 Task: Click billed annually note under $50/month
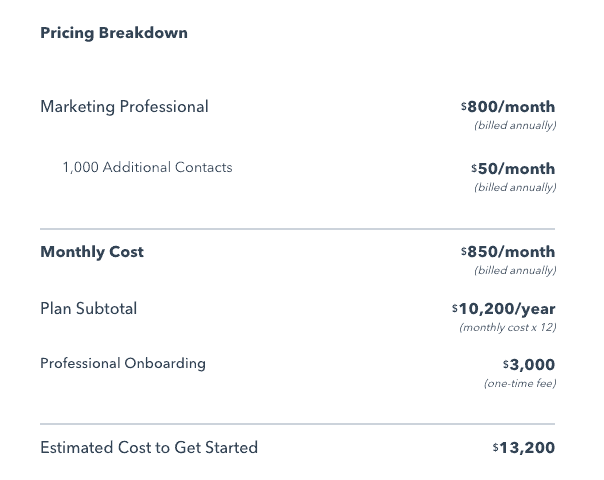tap(515, 188)
